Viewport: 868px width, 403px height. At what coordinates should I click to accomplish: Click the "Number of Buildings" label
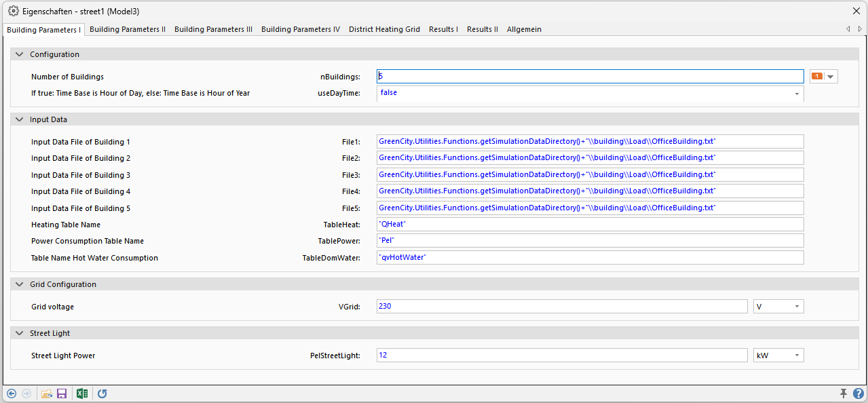coord(68,77)
